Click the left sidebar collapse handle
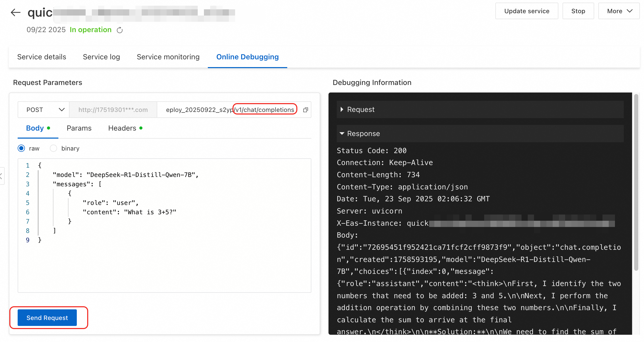The width and height of the screenshot is (644, 342). 2,176
